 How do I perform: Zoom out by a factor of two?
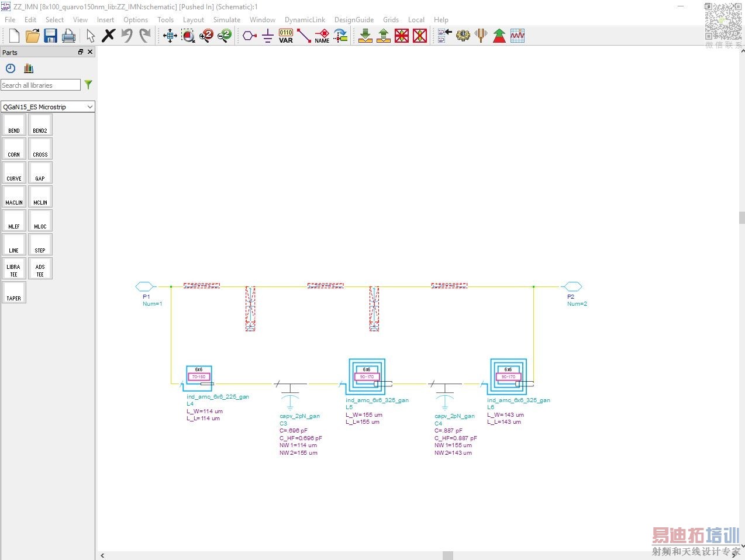[x=224, y=36]
